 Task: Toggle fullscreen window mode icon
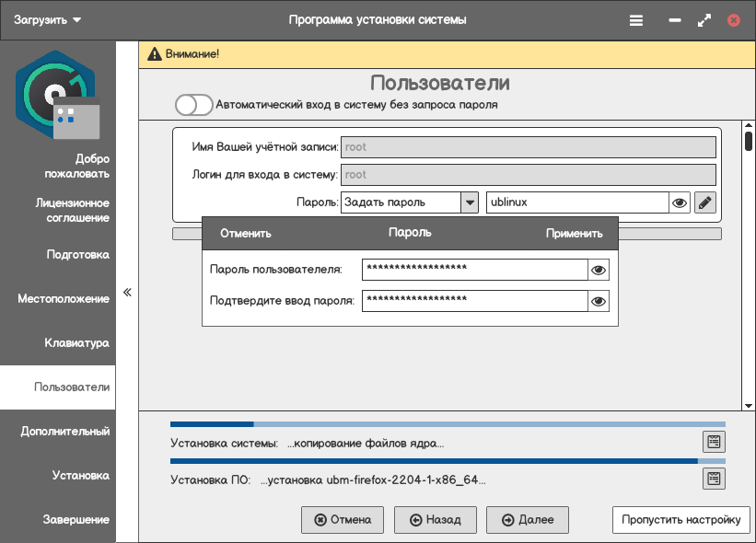coord(704,19)
